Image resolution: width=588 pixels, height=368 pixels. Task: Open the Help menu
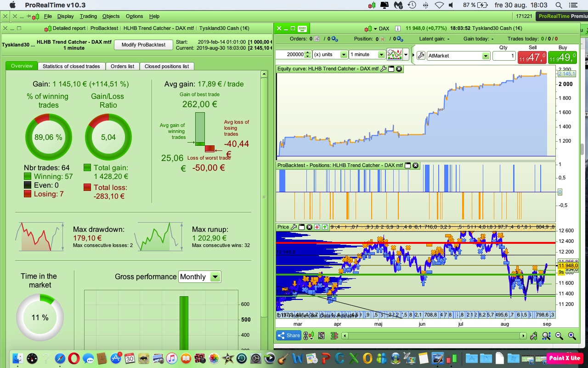coord(154,16)
